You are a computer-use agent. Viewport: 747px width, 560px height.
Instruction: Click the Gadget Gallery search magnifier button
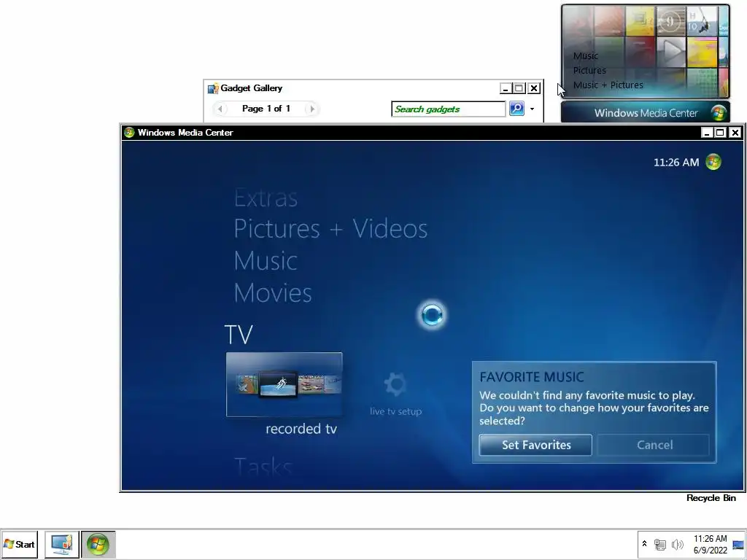[x=517, y=109]
